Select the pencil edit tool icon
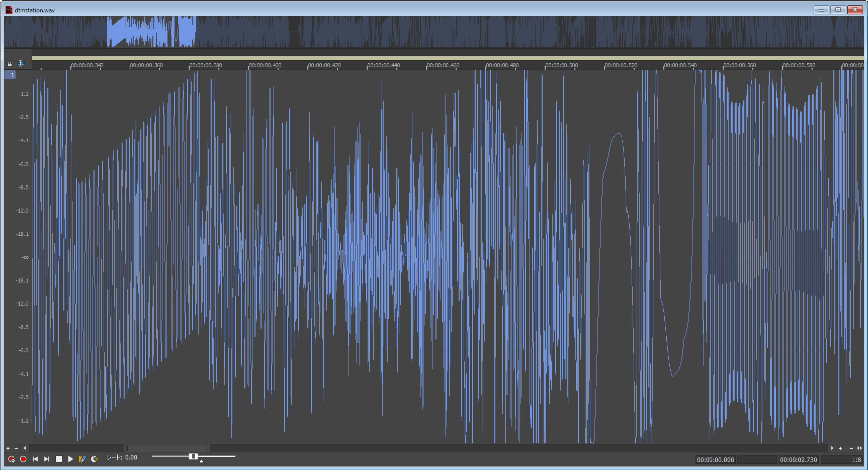Viewport: 868px width, 470px height. [x=82, y=459]
